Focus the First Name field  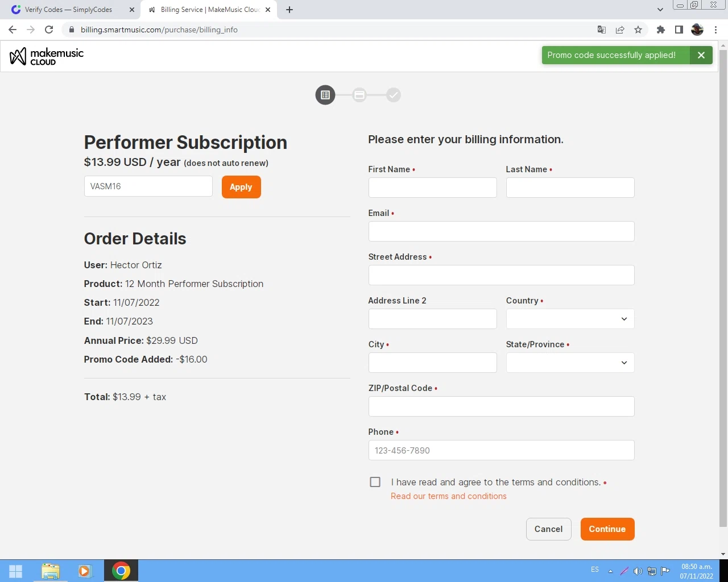(433, 188)
